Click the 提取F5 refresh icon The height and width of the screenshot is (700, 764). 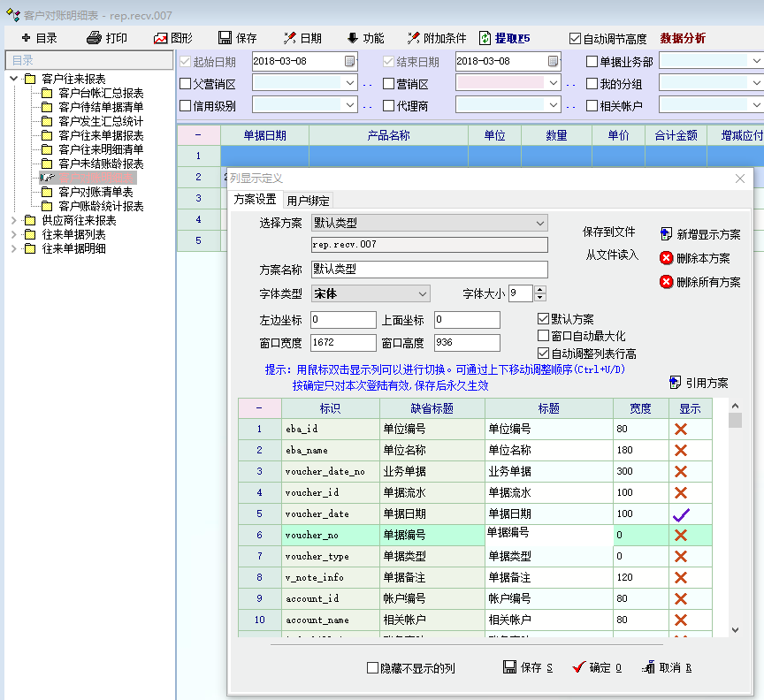click(x=485, y=38)
